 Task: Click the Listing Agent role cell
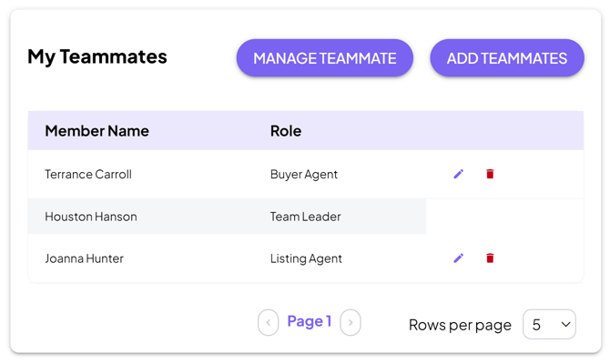coord(306,258)
